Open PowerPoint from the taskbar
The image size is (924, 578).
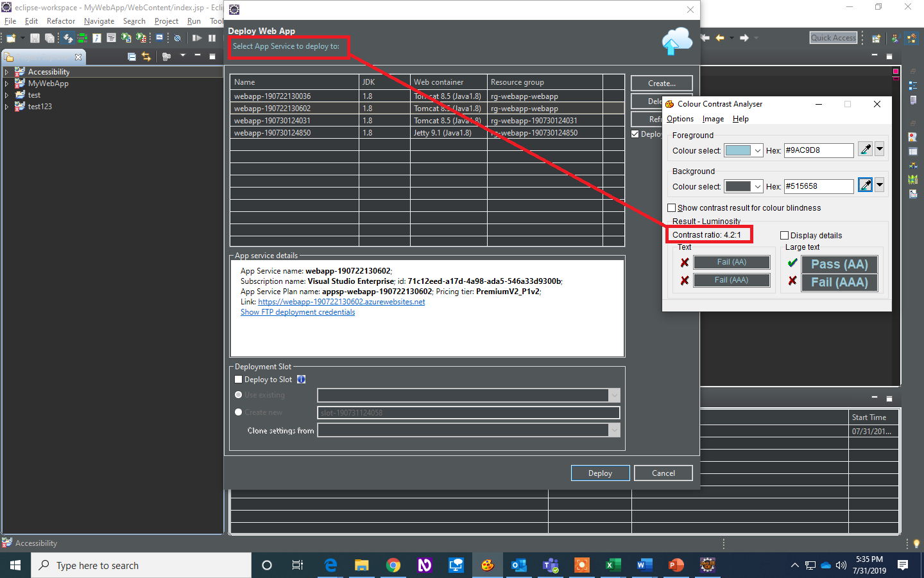[675, 565]
